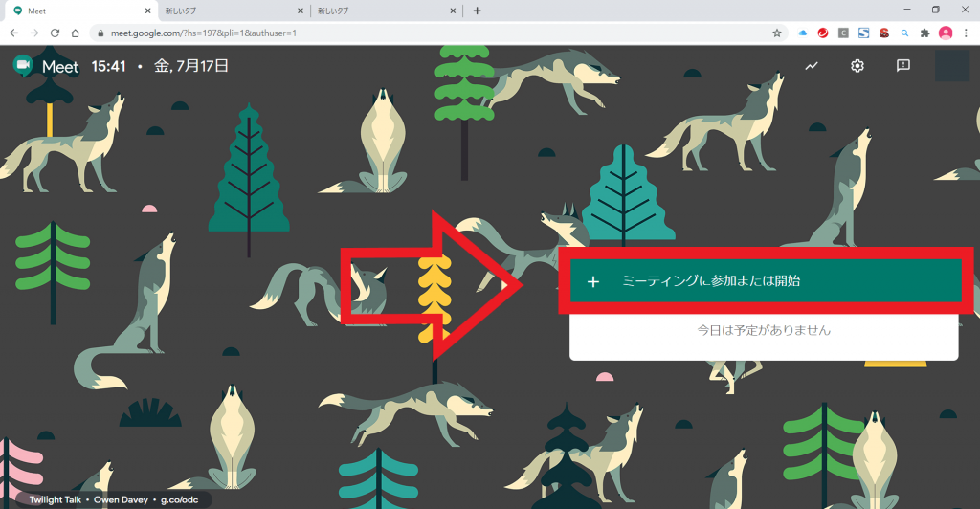Viewport: 980px width, 509px height.
Task: Click the address bar URL field
Action: pos(437,33)
